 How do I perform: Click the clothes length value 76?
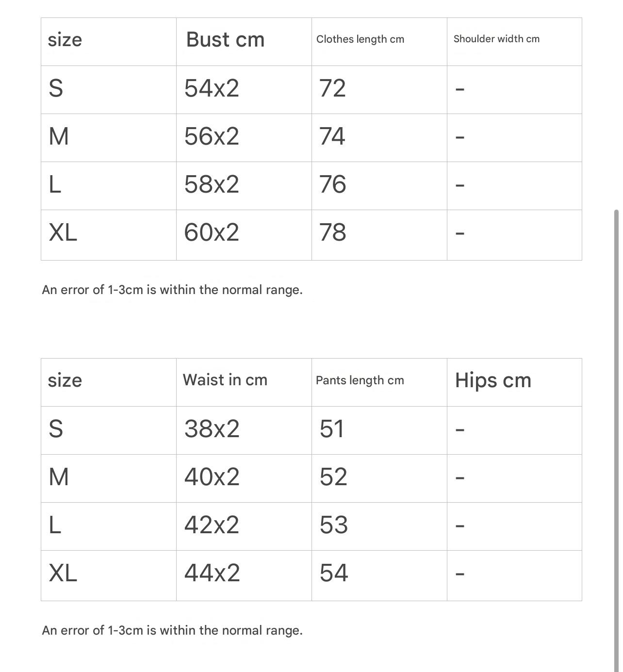tap(332, 184)
